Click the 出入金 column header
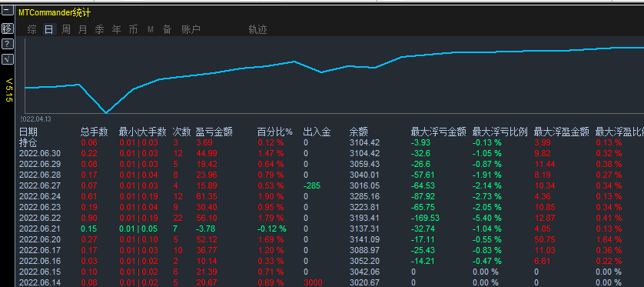644x287 pixels. tap(317, 132)
